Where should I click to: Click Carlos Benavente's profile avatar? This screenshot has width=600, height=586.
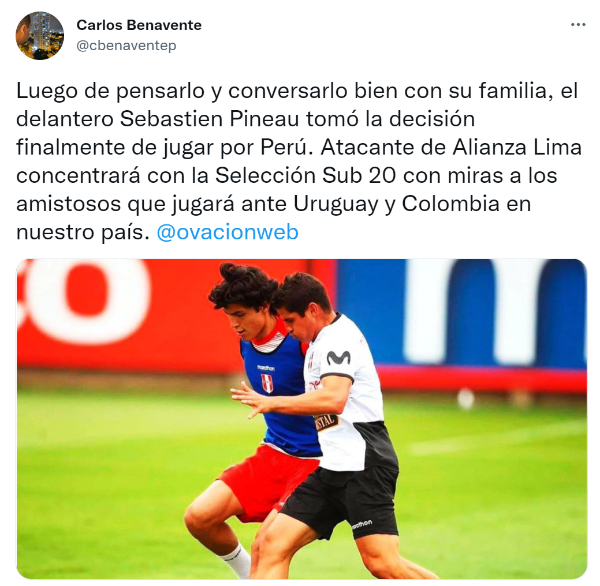point(40,36)
